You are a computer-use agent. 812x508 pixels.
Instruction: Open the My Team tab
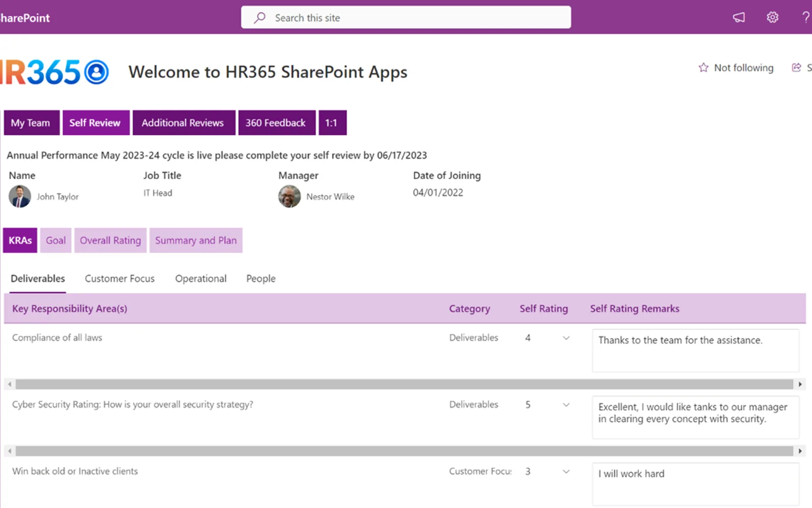pos(31,123)
